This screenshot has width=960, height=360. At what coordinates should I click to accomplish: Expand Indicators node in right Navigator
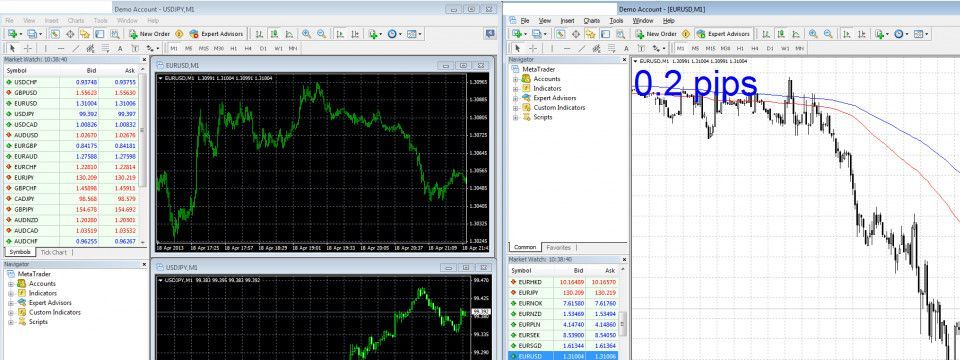click(516, 89)
